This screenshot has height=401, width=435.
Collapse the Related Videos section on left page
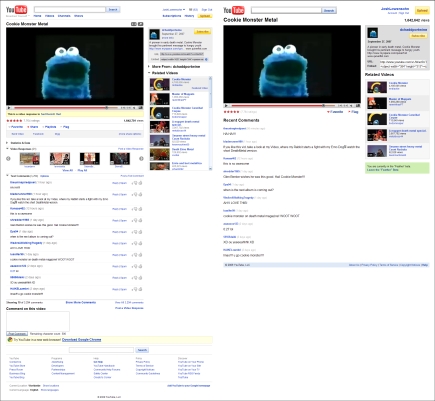coord(149,73)
